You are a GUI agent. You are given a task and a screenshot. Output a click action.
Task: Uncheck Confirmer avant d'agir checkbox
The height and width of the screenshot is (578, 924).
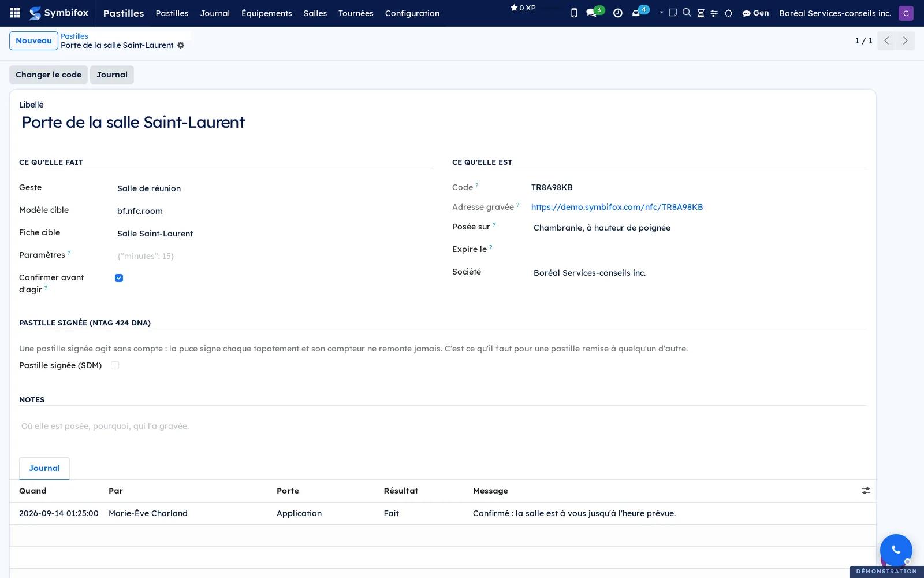(x=119, y=278)
